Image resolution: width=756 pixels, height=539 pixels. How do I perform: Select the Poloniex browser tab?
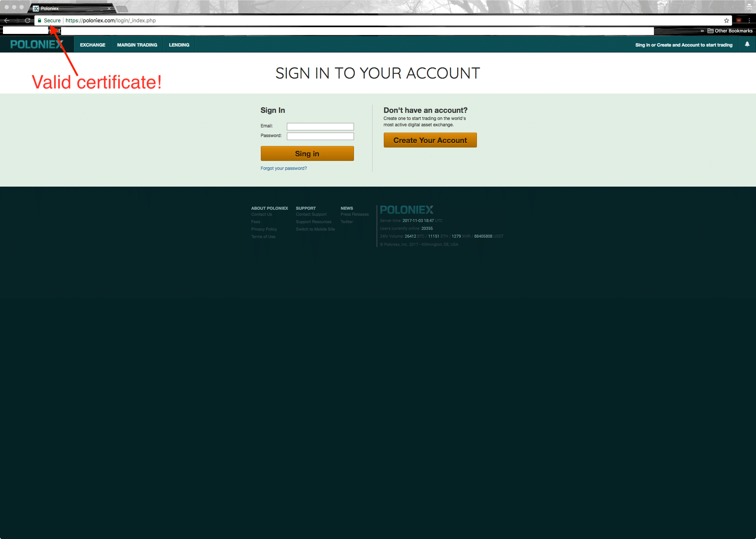(x=71, y=8)
